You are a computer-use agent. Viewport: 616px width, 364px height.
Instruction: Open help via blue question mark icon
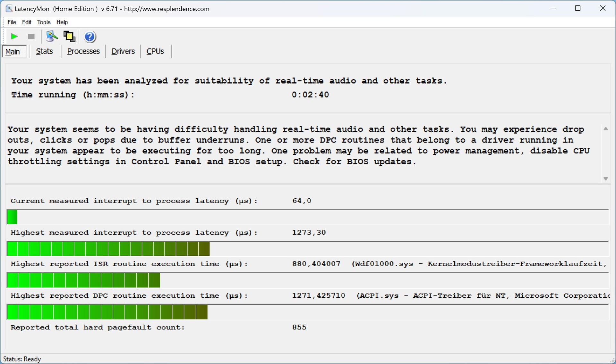tap(90, 37)
